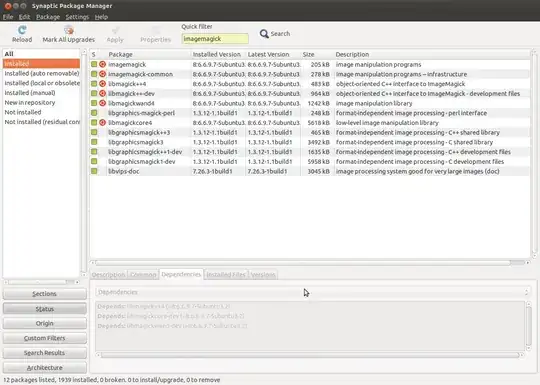Sort by the Installed Version column header
Image resolution: width=540 pixels, height=385 pixels.
point(218,54)
